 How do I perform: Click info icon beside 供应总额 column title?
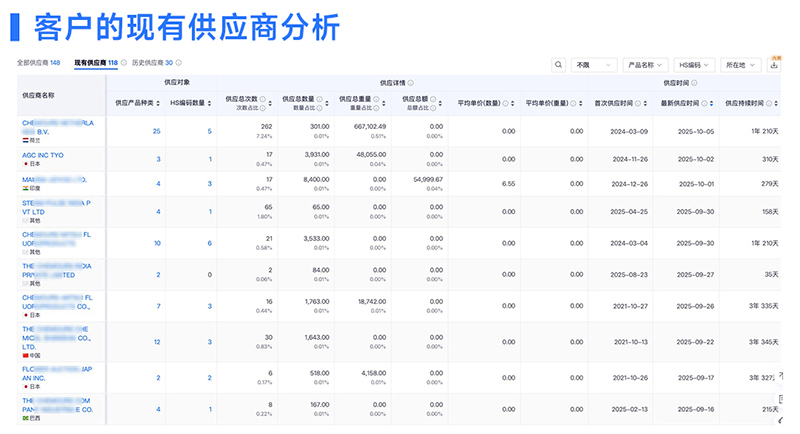(433, 99)
